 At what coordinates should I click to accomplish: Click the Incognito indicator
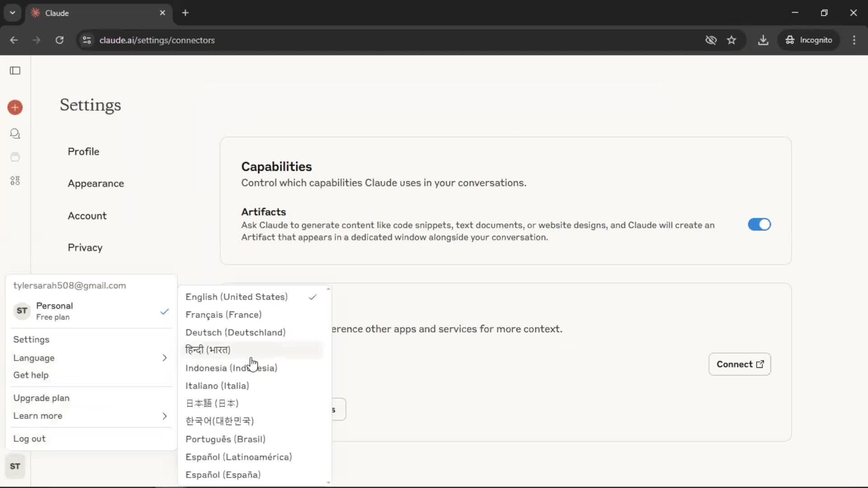click(x=809, y=40)
